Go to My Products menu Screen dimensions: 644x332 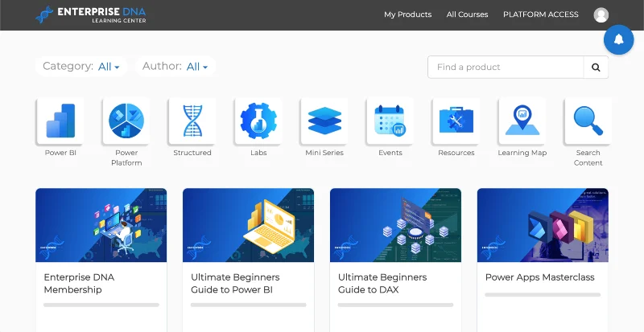tap(408, 14)
